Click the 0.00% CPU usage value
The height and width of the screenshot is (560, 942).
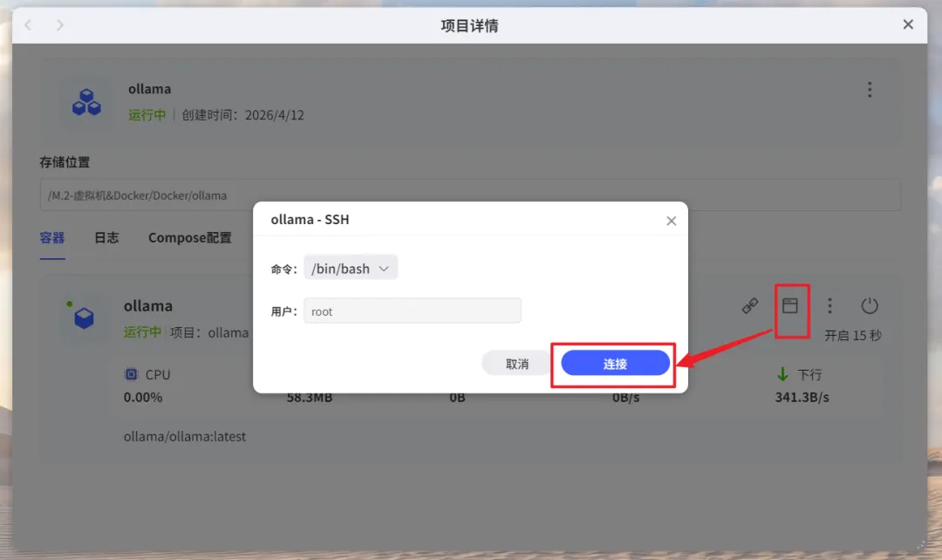coord(143,397)
